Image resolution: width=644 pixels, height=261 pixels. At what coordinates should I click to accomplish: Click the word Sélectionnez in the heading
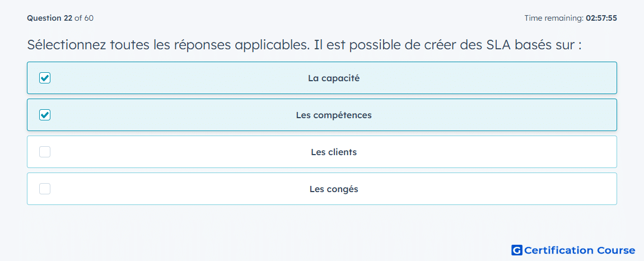click(x=67, y=44)
